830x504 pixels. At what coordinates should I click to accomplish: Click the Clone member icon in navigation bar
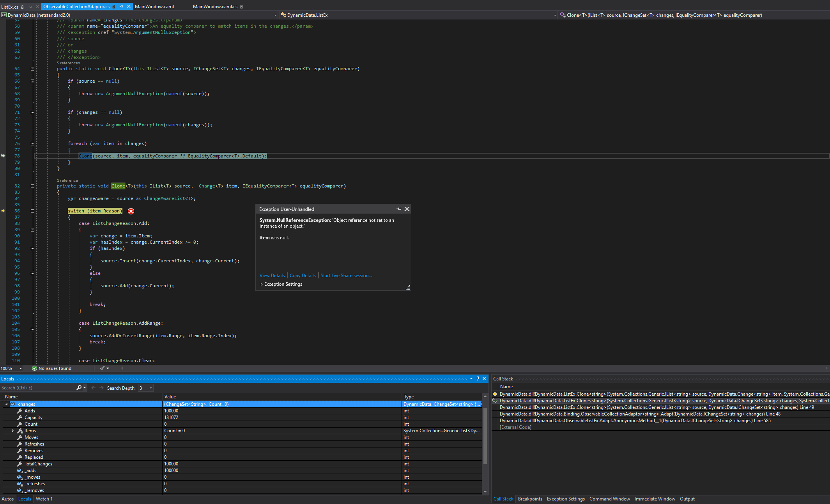563,15
